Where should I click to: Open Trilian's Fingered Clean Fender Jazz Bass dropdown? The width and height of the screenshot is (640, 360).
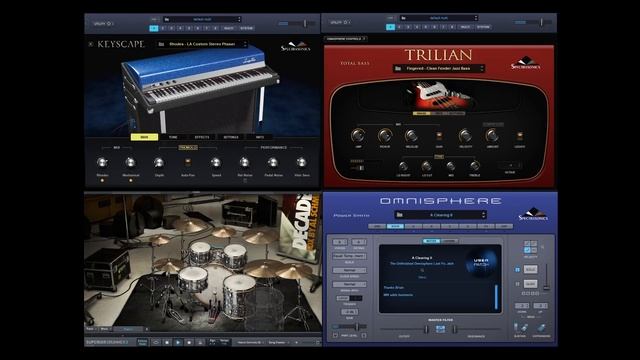[x=439, y=69]
